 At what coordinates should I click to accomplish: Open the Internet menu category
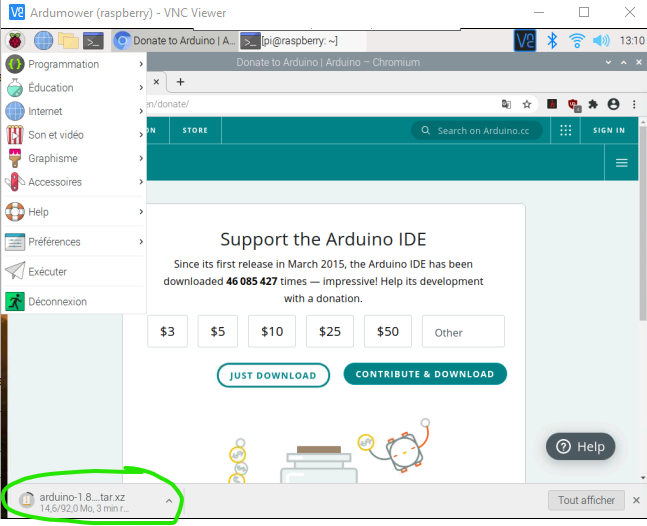(75, 111)
